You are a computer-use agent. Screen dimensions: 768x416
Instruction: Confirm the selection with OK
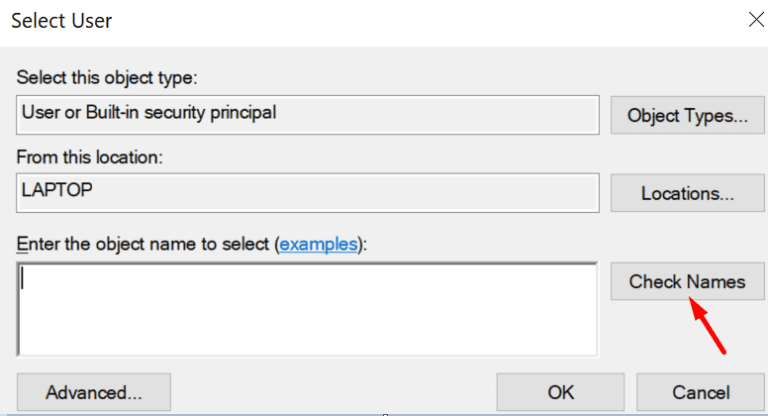tap(560, 392)
